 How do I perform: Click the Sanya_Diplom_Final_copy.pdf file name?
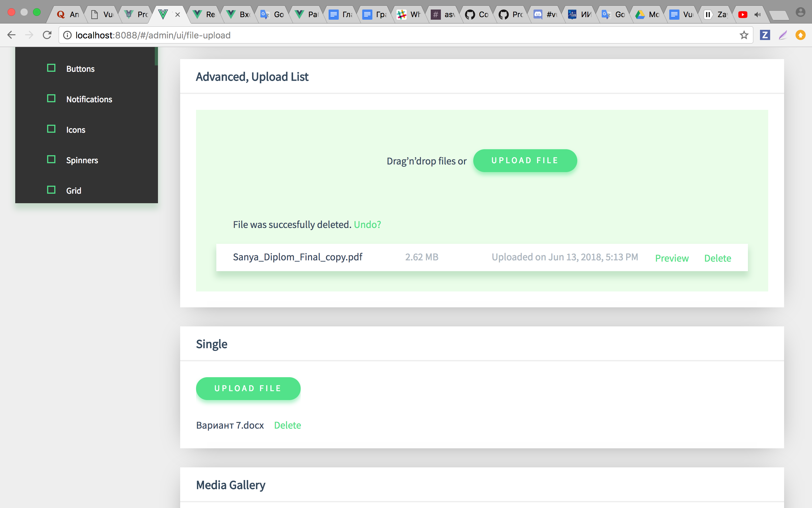point(298,257)
